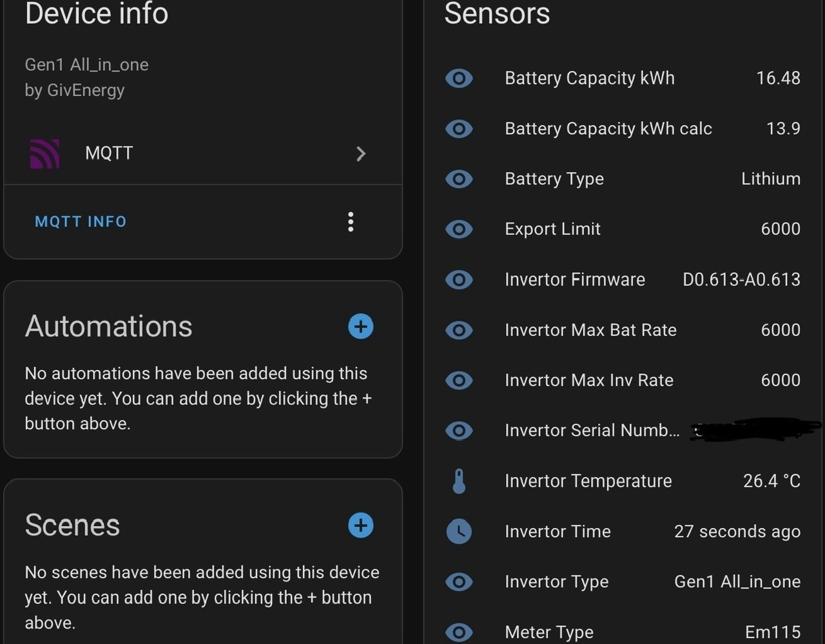825x644 pixels.
Task: Click the purple MQTT integration logo
Action: [45, 153]
